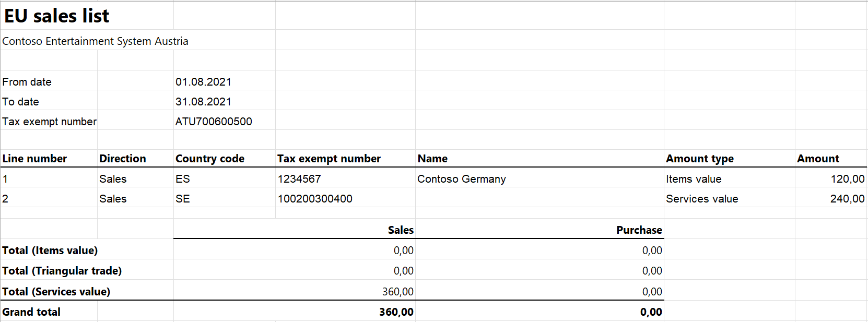Select tax exempt number 1234567

click(299, 179)
